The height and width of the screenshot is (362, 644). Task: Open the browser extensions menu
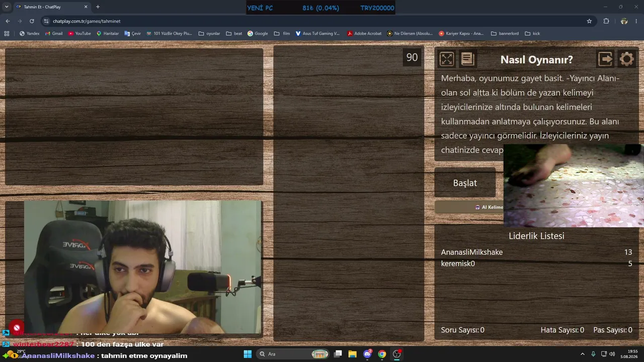tap(606, 21)
